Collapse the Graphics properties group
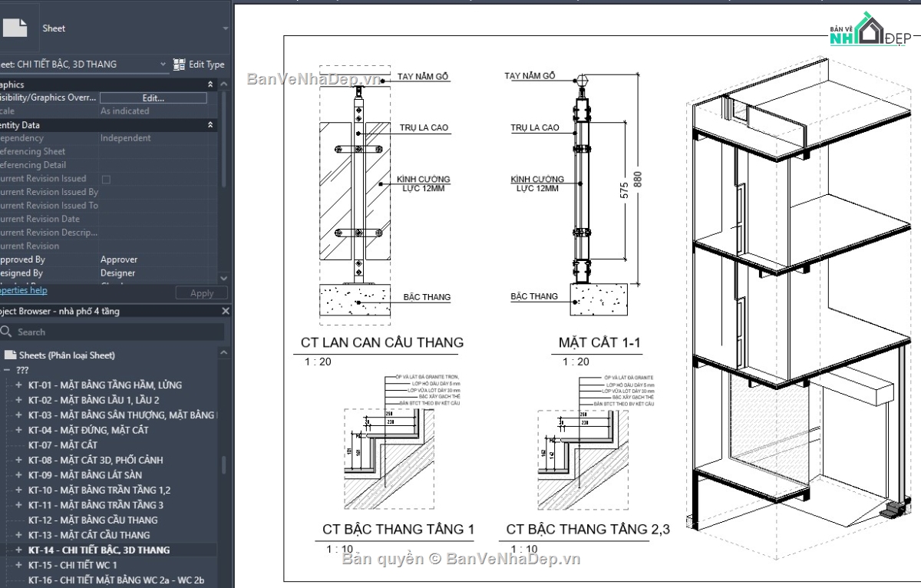Image resolution: width=921 pixels, height=588 pixels. tap(210, 84)
